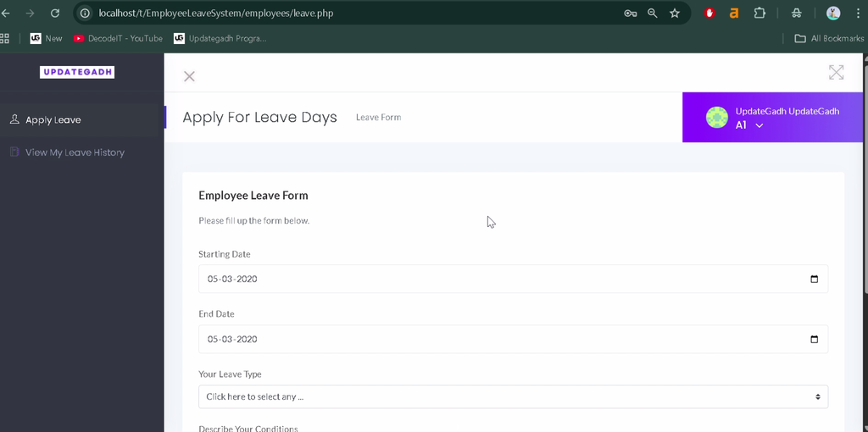This screenshot has width=868, height=432.
Task: Open the Your Leave Type dropdown
Action: click(513, 396)
